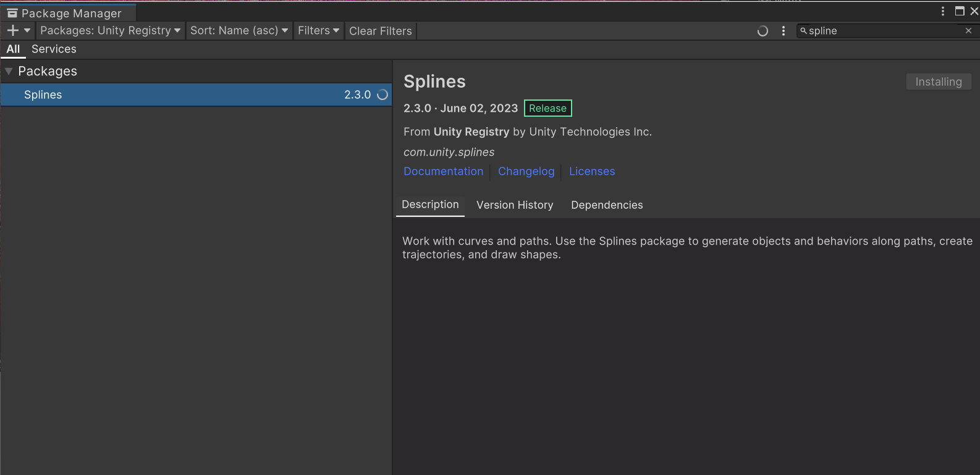Open the Licenses link
Image resolution: width=980 pixels, height=475 pixels.
point(592,171)
